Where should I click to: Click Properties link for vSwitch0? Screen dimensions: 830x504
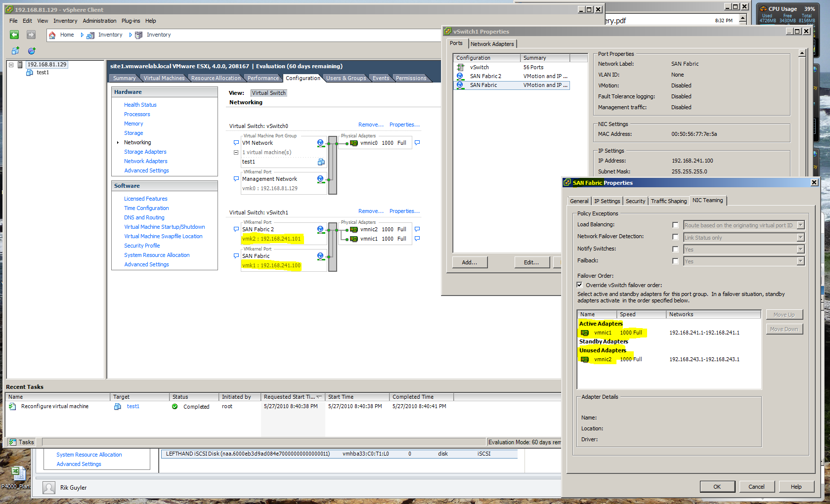coord(404,125)
